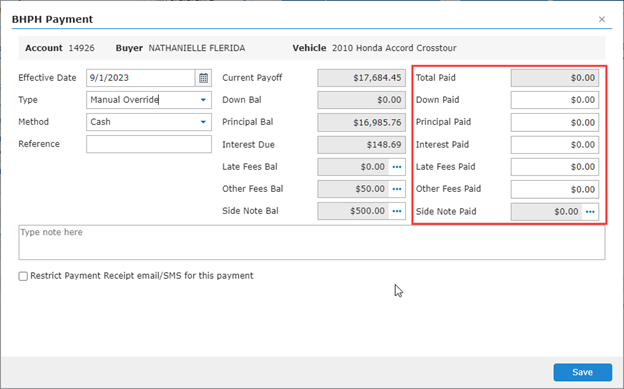
Task: Click the Other Fees Paid amount field
Action: (x=555, y=190)
